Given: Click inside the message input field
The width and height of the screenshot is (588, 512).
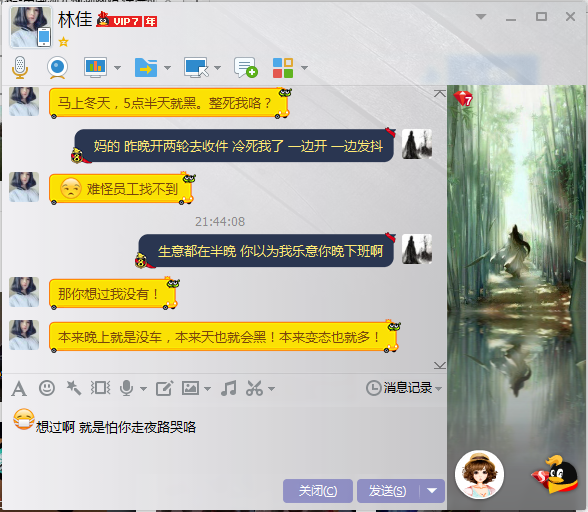Looking at the screenshot, I should [x=224, y=443].
